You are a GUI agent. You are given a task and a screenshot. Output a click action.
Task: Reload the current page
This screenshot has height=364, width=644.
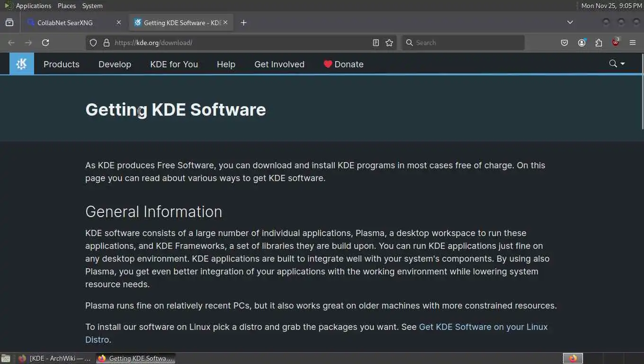pyautogui.click(x=45, y=43)
